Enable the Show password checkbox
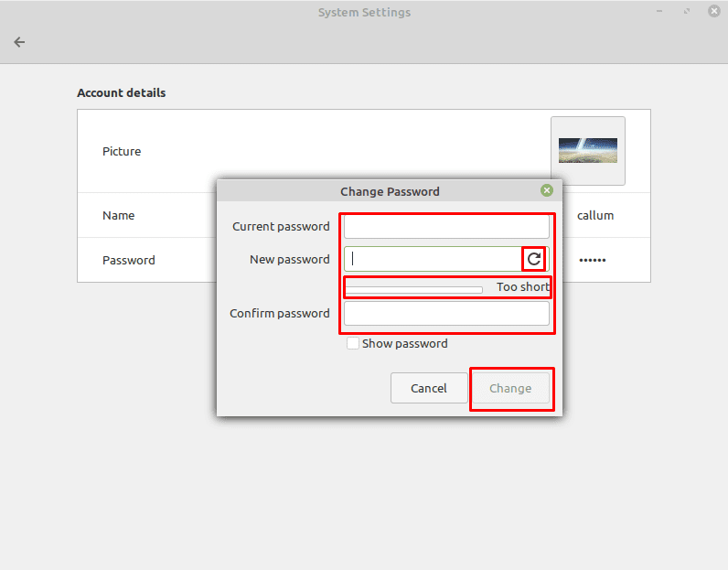The height and width of the screenshot is (570, 728). pyautogui.click(x=352, y=343)
